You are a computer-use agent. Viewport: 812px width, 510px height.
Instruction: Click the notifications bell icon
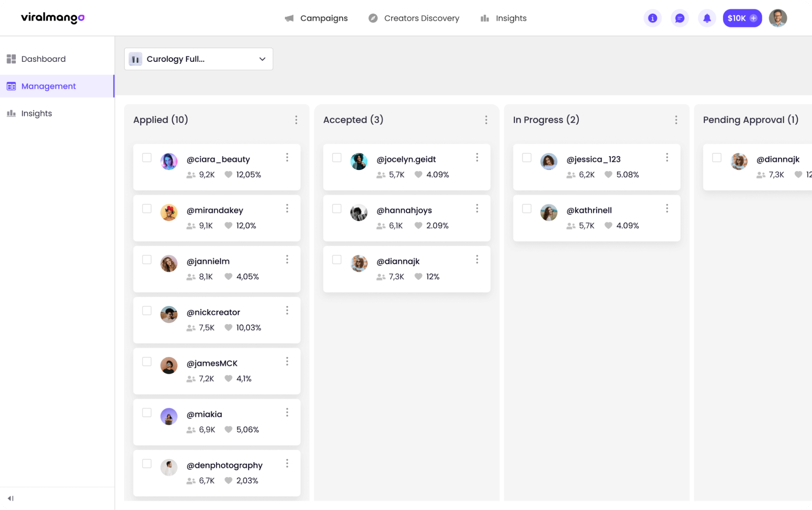point(707,18)
